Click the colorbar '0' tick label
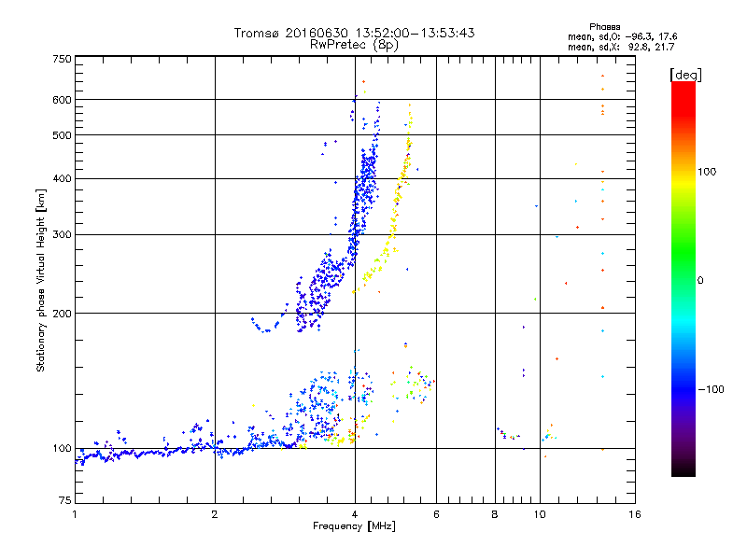Viewport: 747px width, 560px height. 700,281
